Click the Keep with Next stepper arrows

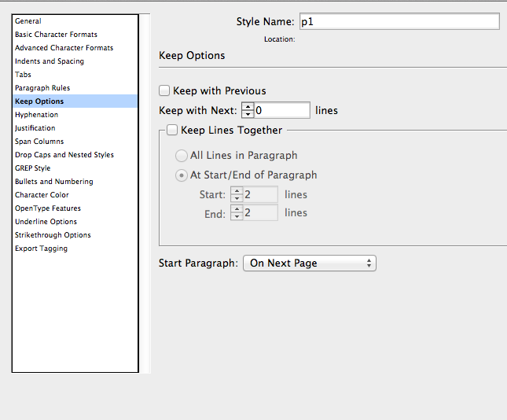[x=248, y=111]
